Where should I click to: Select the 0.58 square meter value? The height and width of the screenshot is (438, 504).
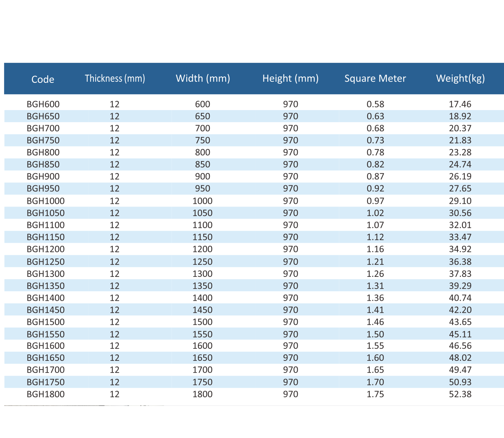[x=375, y=104]
